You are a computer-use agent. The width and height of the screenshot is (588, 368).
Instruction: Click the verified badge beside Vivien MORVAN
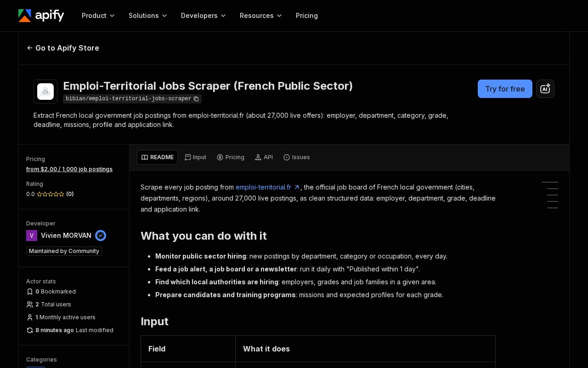(101, 236)
